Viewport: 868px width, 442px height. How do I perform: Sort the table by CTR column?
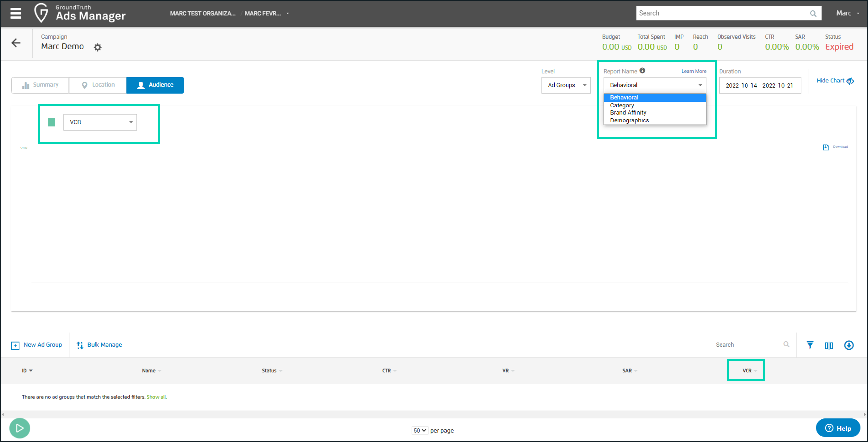coord(389,371)
